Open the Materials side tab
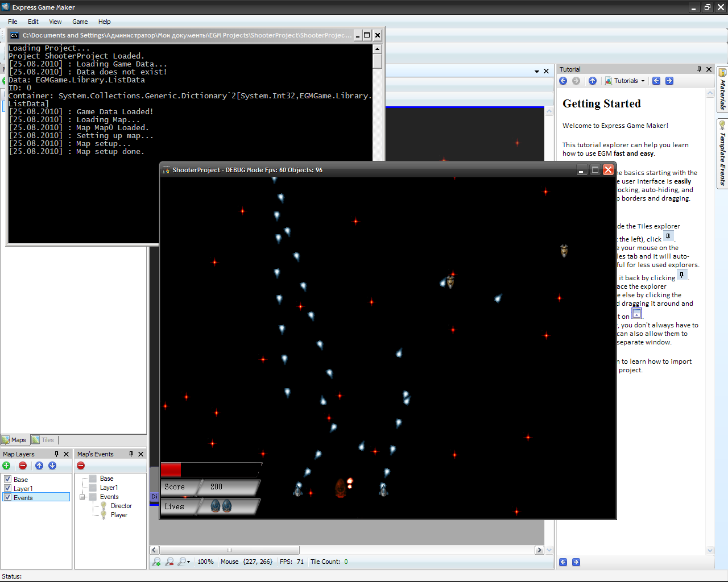The height and width of the screenshot is (582, 728). [722, 89]
